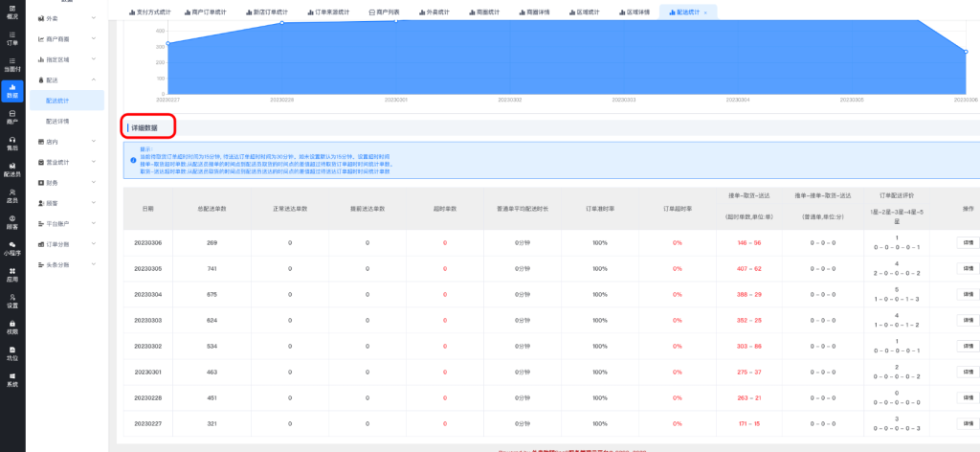Open 售后 headset icon in sidebar
980x452 pixels.
[12, 144]
